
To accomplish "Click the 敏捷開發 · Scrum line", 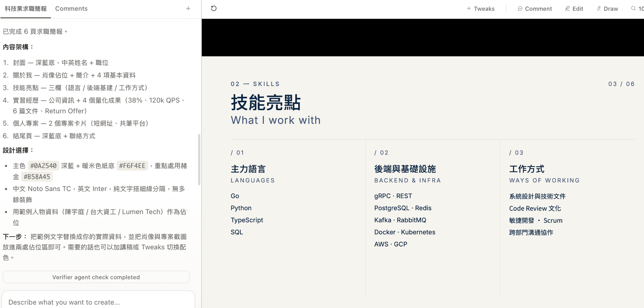I will (536, 221).
